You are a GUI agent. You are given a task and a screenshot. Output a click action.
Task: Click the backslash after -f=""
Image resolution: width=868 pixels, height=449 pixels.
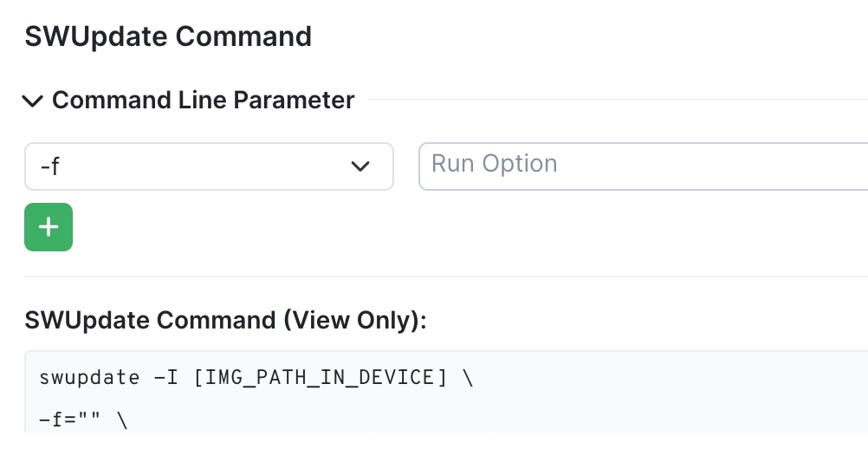pos(122,422)
